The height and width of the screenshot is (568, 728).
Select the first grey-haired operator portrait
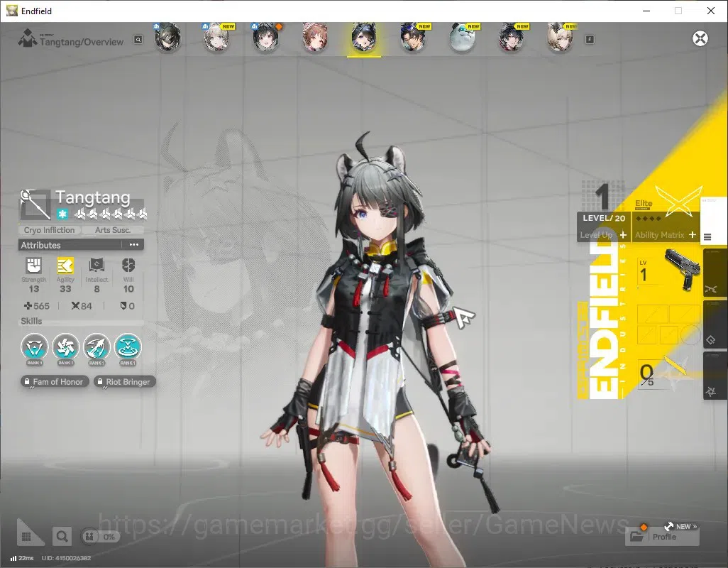click(x=167, y=38)
